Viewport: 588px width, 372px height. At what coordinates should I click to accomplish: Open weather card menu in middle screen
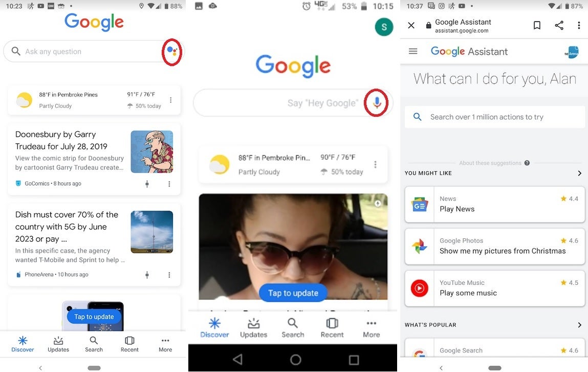click(x=375, y=164)
